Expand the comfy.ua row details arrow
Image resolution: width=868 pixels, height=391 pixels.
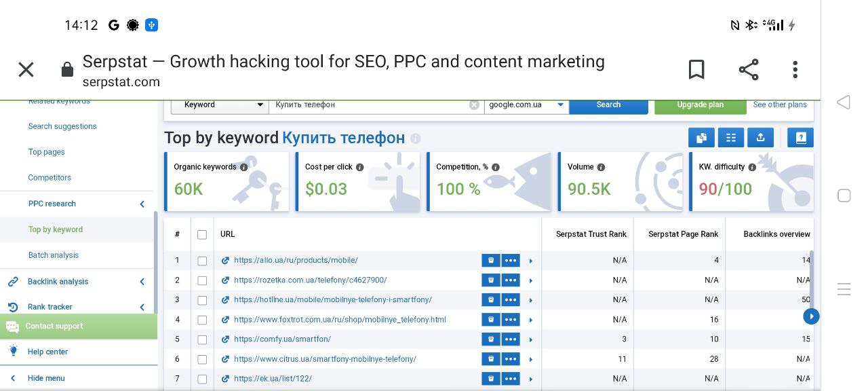(531, 340)
